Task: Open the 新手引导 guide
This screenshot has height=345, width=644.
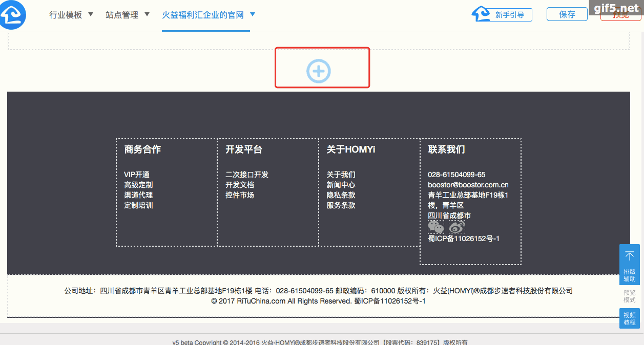Action: [510, 15]
